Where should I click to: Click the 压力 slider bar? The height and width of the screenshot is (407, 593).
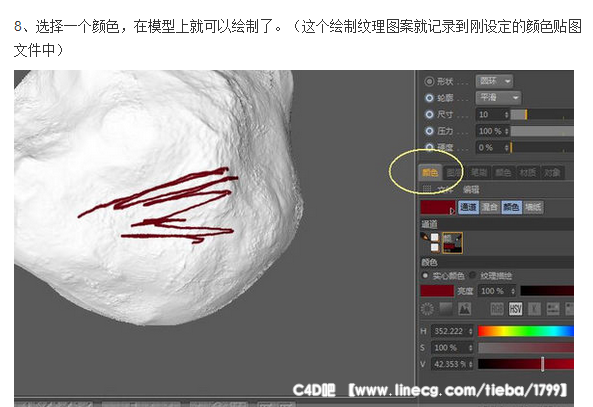[542, 131]
